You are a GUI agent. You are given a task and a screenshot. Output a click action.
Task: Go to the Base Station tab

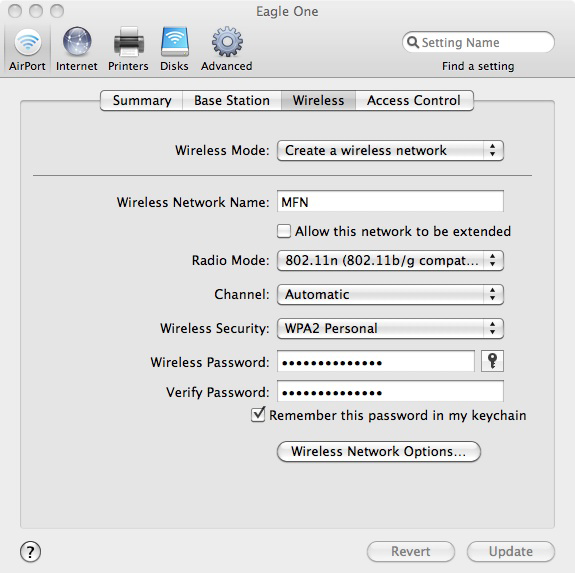[x=232, y=100]
